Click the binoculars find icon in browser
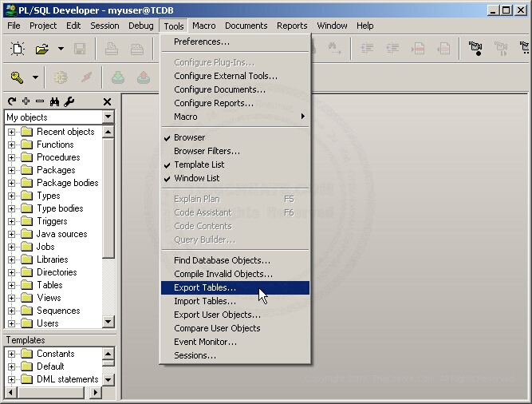The height and width of the screenshot is (404, 532). coord(54,101)
